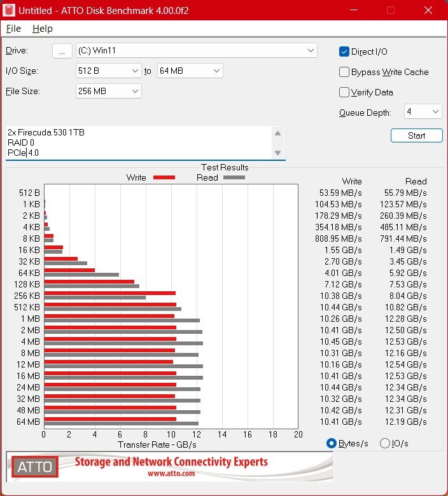The height and width of the screenshot is (496, 448).
Task: Open the minimum I/O Size dropdown 512 B
Action: pyautogui.click(x=109, y=71)
